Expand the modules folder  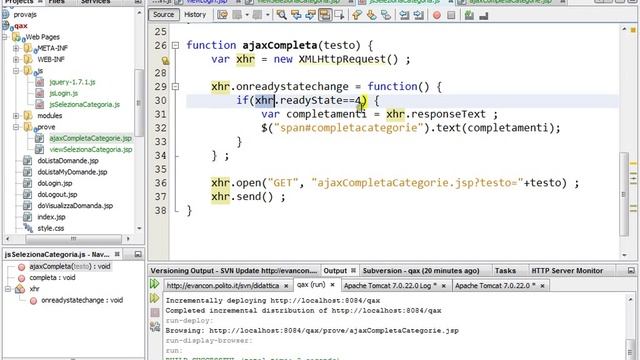(16, 116)
